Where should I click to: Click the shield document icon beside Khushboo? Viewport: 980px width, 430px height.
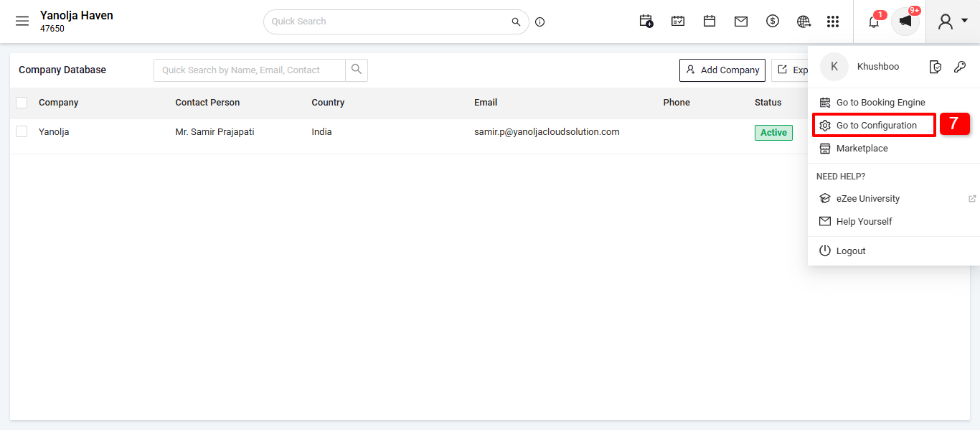[936, 67]
